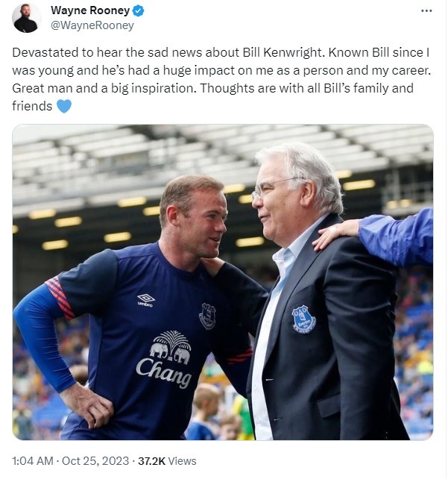
Task: Click the blue verified checkmark badge
Action: (x=138, y=10)
